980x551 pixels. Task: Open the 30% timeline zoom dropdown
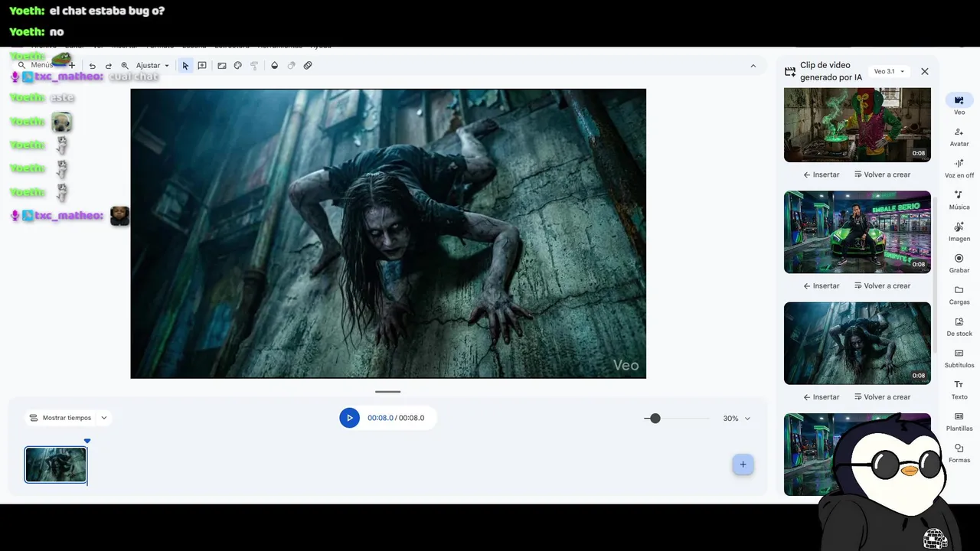[x=737, y=419]
